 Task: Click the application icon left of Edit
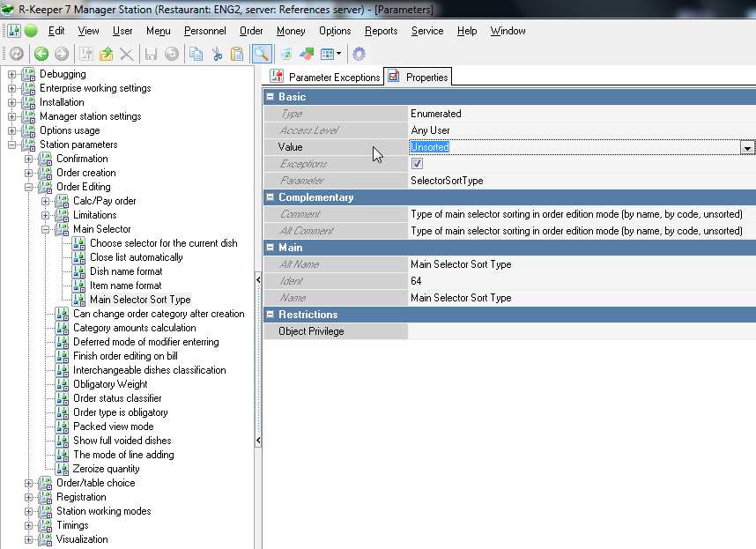tap(14, 31)
